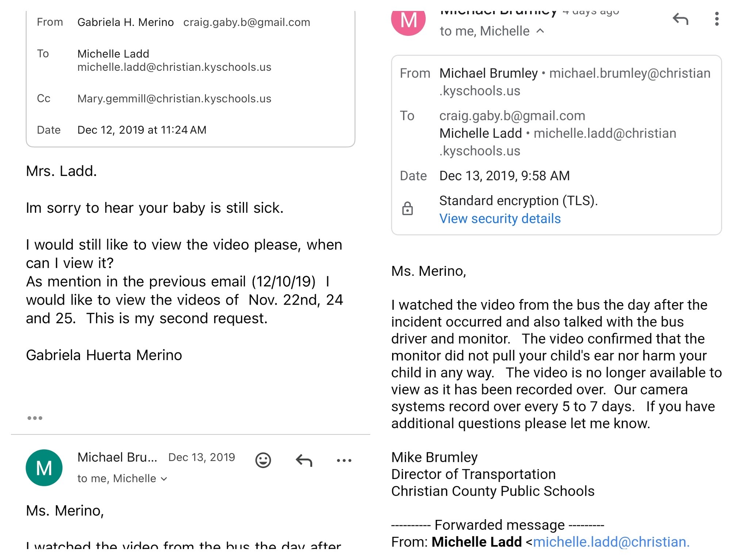747x560 pixels.
Task: Click Michael Bru... sender name
Action: [x=117, y=457]
